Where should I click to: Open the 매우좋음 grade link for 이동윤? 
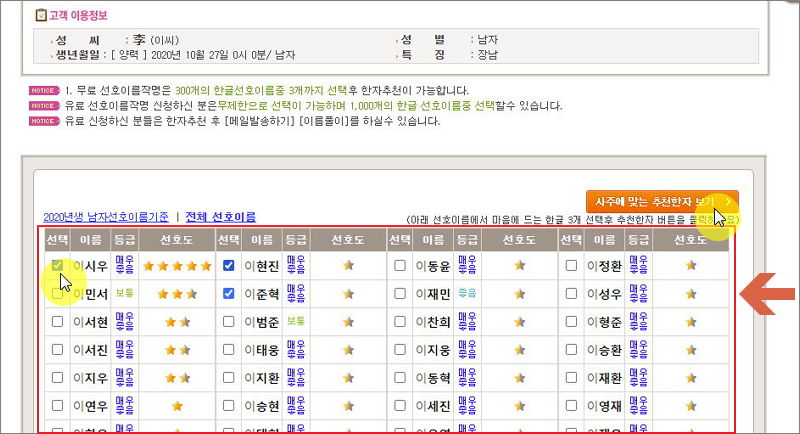[467, 266]
